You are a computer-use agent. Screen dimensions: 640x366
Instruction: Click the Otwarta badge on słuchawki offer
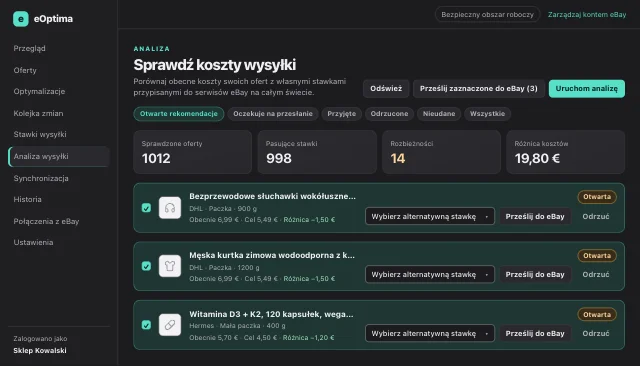click(597, 197)
